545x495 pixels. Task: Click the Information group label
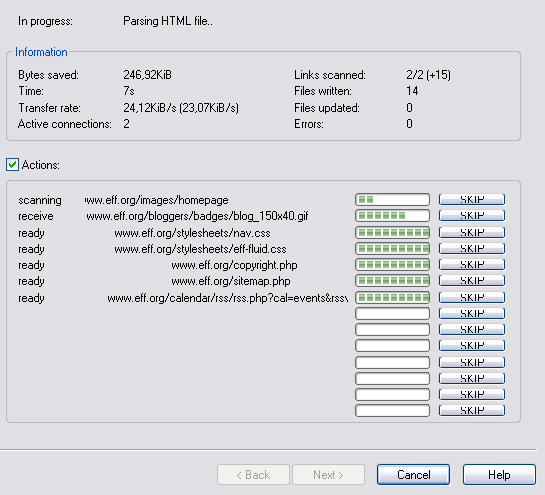pyautogui.click(x=41, y=52)
